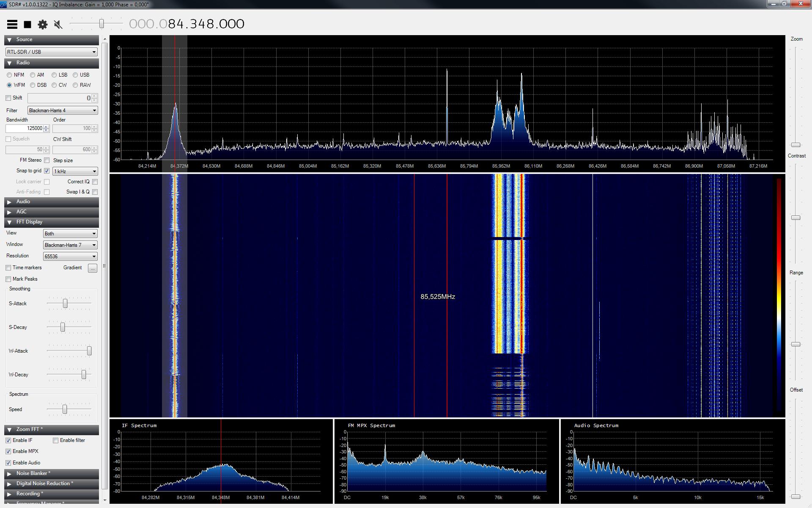The height and width of the screenshot is (508, 812).
Task: Click the W-Attack slider handle
Action: tap(89, 351)
